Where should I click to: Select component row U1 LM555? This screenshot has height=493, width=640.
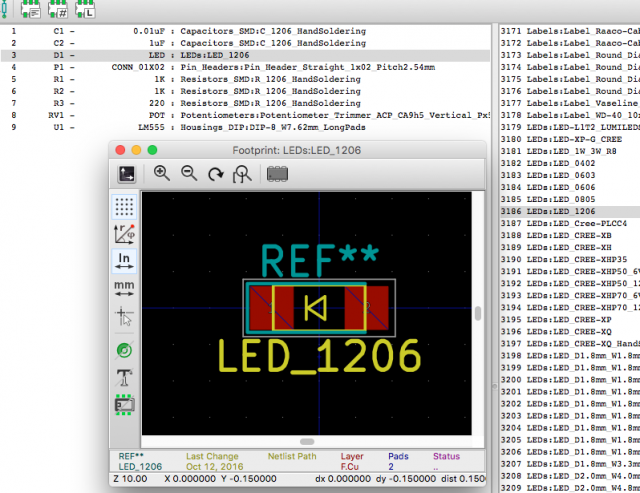click(245, 127)
